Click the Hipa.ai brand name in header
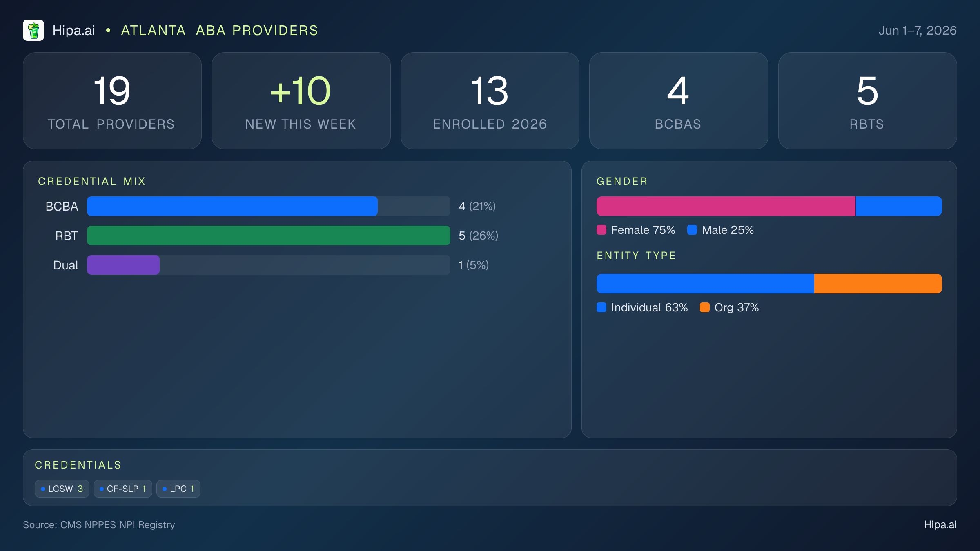The image size is (980, 551). [x=73, y=30]
